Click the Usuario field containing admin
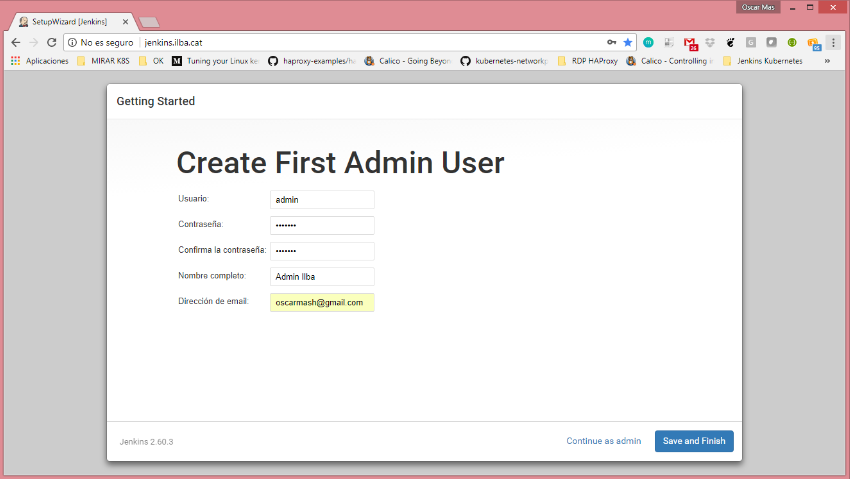Viewport: 850px width, 479px height. (x=322, y=199)
